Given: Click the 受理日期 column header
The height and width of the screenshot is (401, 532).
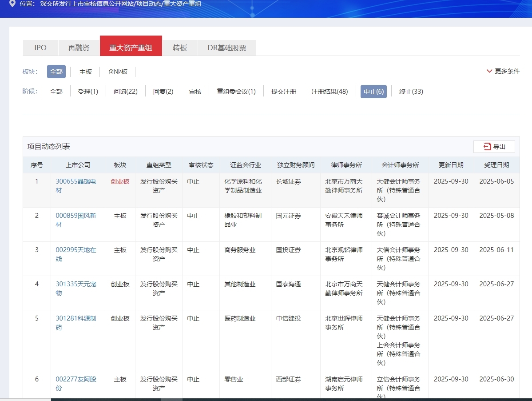Looking at the screenshot, I should coord(497,165).
